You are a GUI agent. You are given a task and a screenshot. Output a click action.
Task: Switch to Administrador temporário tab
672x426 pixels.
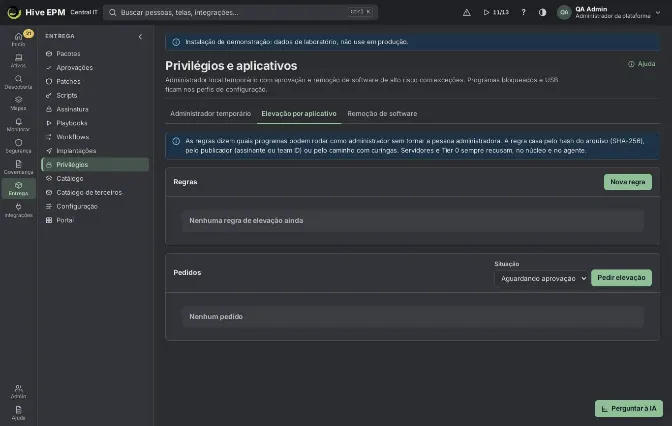[x=210, y=114]
